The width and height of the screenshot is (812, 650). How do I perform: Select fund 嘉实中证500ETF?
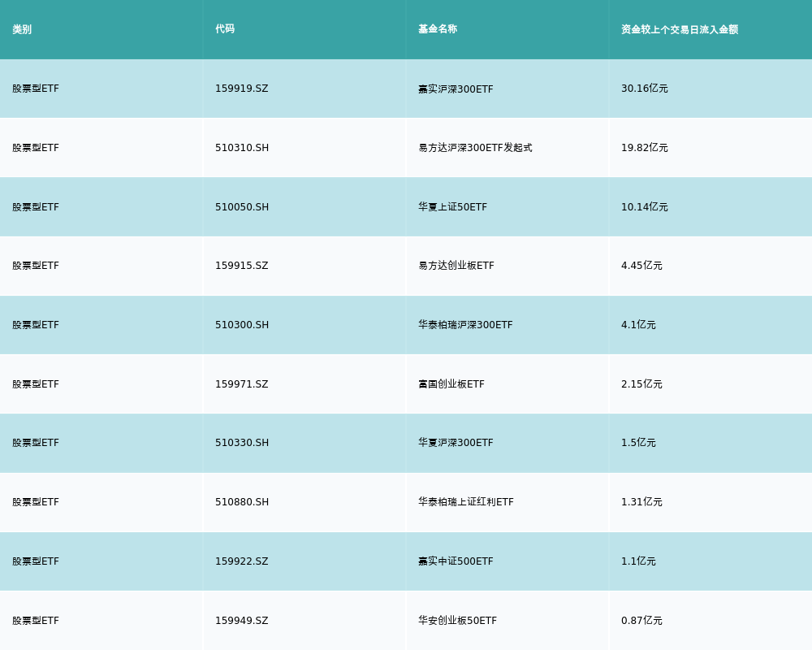point(456,561)
